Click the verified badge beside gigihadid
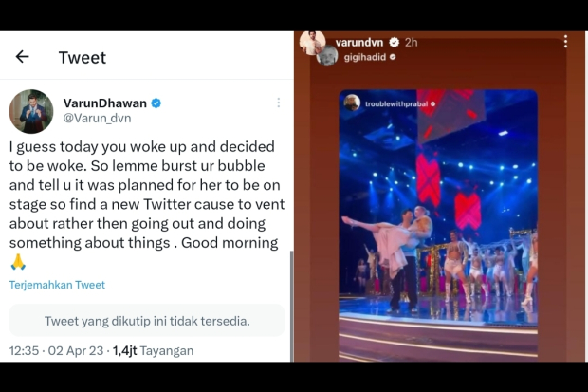The image size is (588, 392). tap(393, 57)
